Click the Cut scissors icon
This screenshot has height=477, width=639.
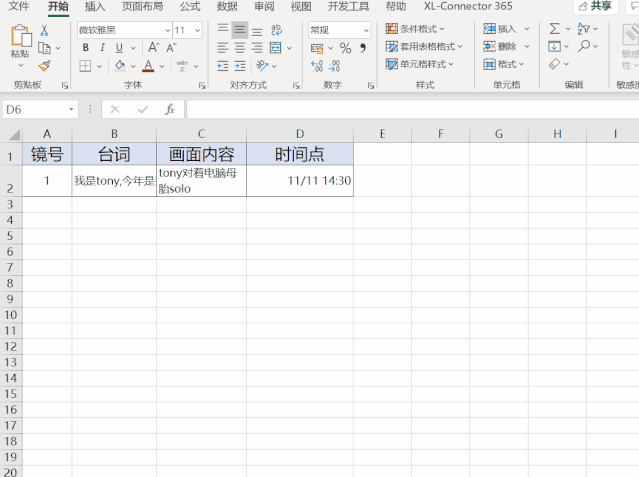44,30
